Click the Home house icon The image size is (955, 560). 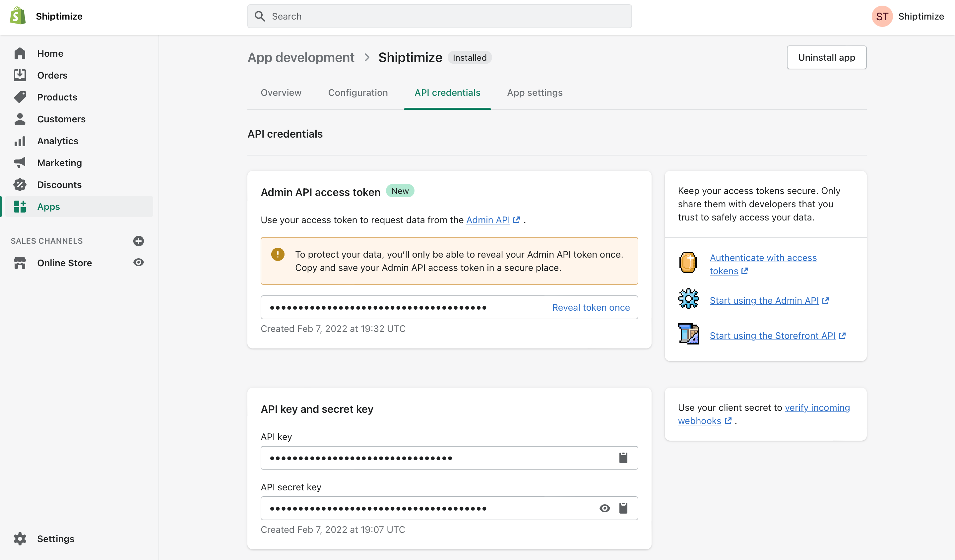coord(20,53)
